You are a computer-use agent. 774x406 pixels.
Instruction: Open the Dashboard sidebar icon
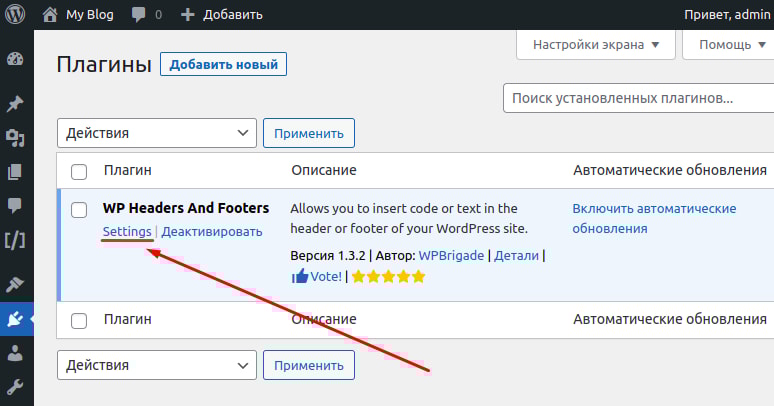[x=15, y=60]
